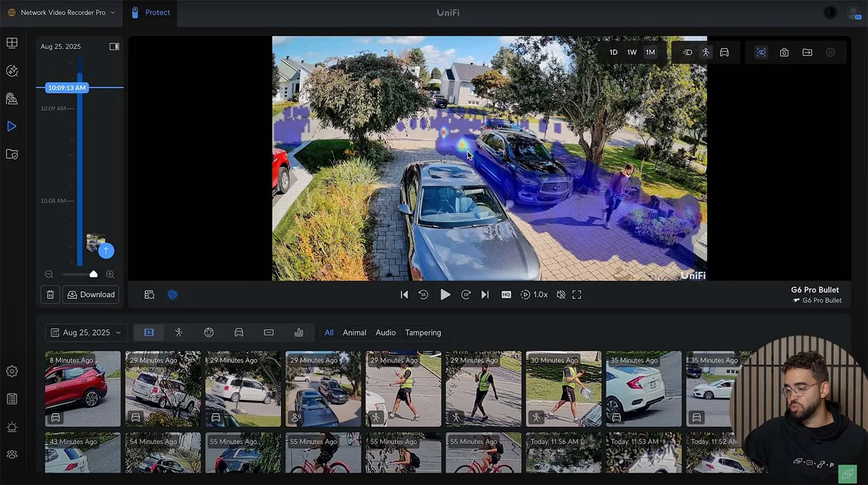Open the 43 Minutes Ago event thumbnail
Screen dimensions: 868x485
83,453
